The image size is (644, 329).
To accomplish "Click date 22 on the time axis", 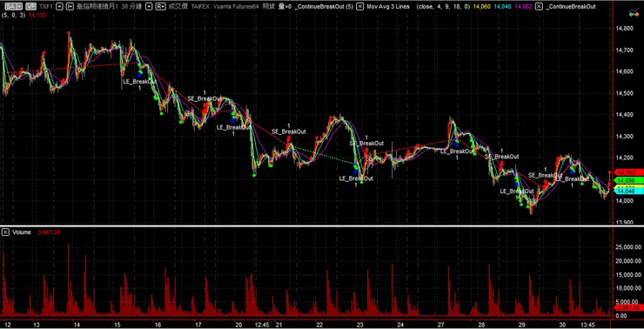I will (319, 325).
